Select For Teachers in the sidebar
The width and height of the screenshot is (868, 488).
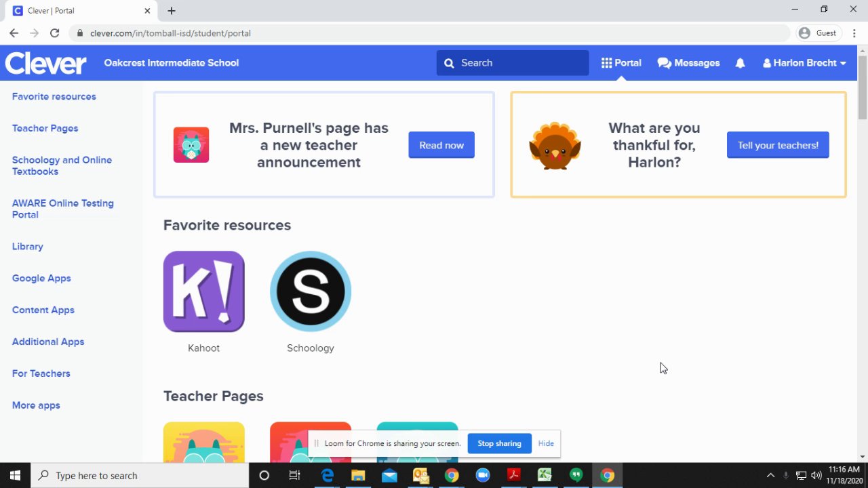[x=41, y=373]
